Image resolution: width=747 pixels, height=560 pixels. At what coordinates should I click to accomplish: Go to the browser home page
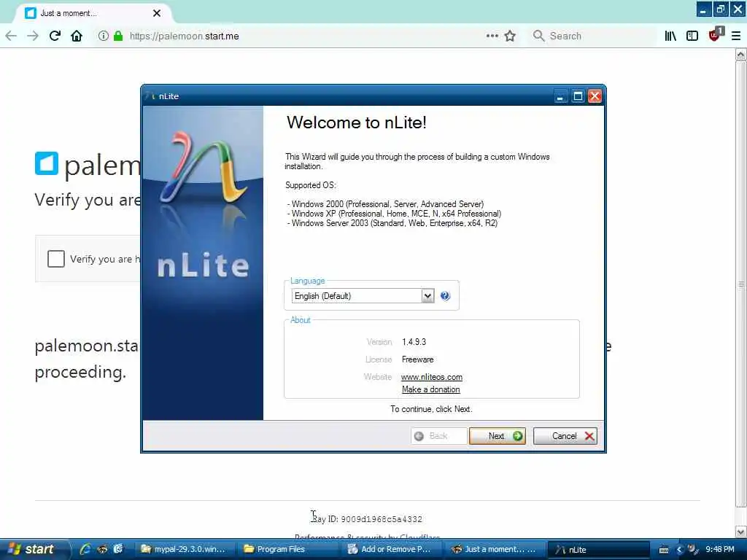77,36
